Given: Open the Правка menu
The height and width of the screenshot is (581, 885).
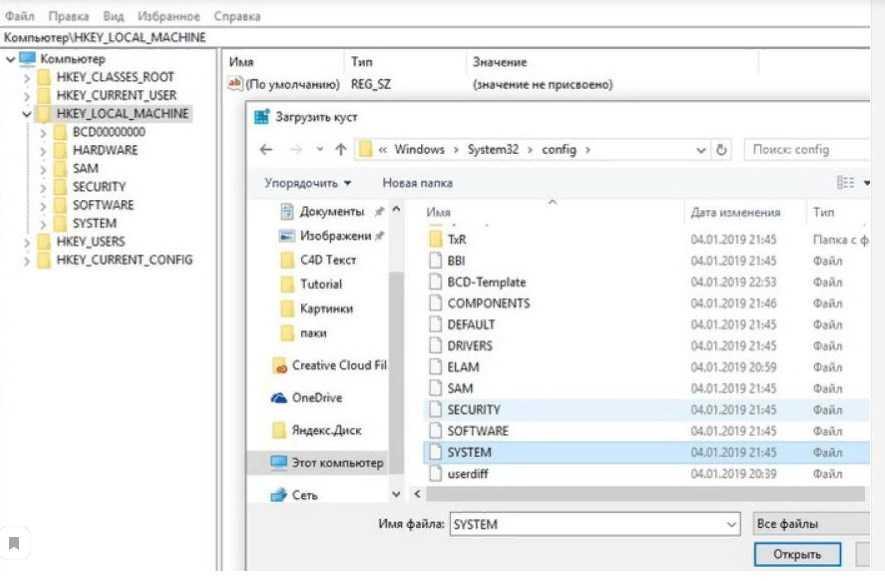Looking at the screenshot, I should point(68,16).
